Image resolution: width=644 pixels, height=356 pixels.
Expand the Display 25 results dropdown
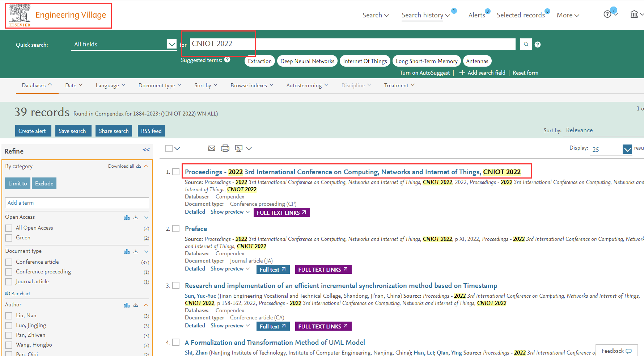click(x=627, y=149)
